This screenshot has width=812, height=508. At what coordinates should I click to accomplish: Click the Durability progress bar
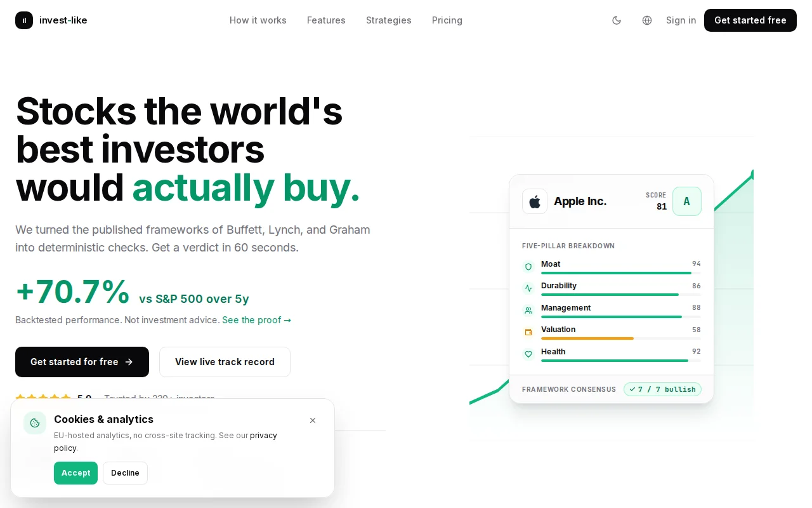[x=621, y=295]
